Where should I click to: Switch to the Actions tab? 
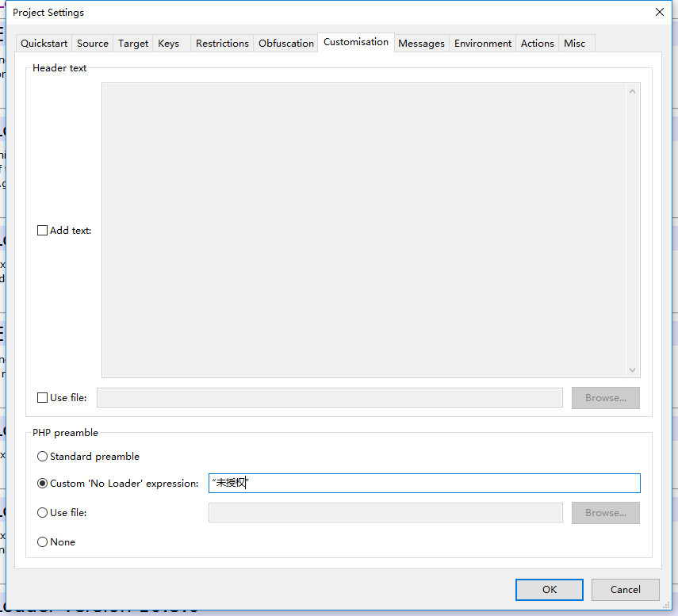click(x=537, y=43)
